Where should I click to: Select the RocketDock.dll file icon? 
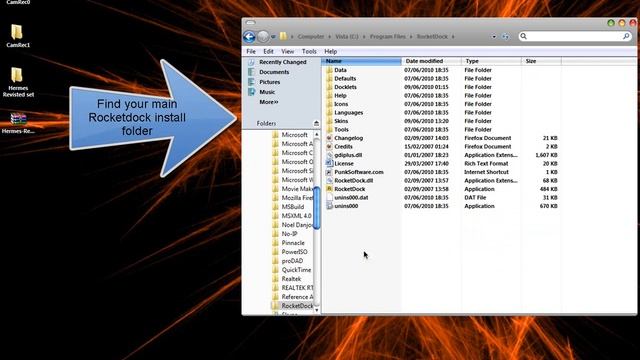[329, 180]
